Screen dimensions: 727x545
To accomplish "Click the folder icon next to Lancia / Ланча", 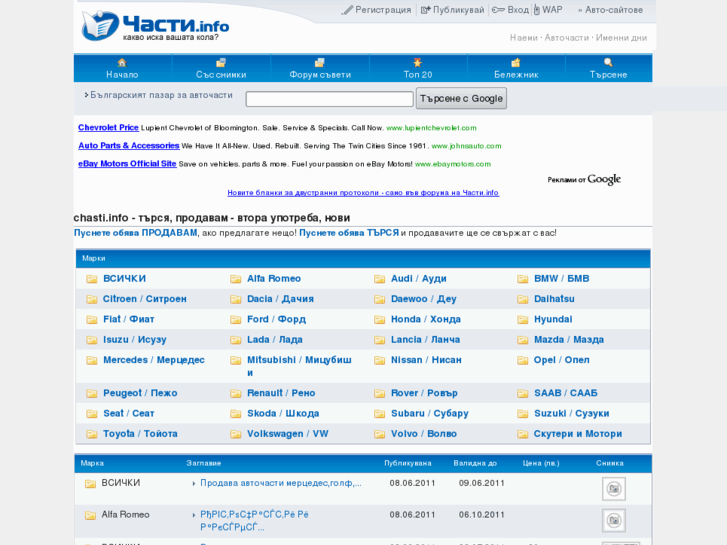I will point(380,340).
